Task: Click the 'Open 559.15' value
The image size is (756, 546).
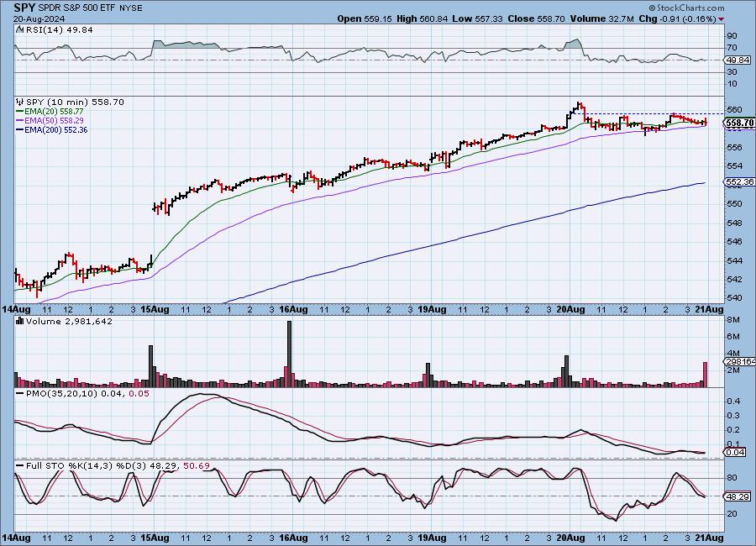Action: [365, 18]
